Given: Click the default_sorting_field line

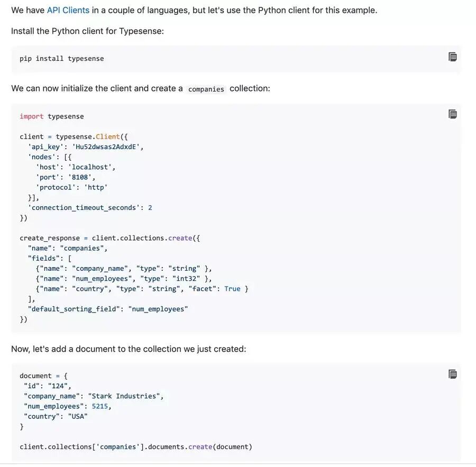Looking at the screenshot, I should (108, 309).
